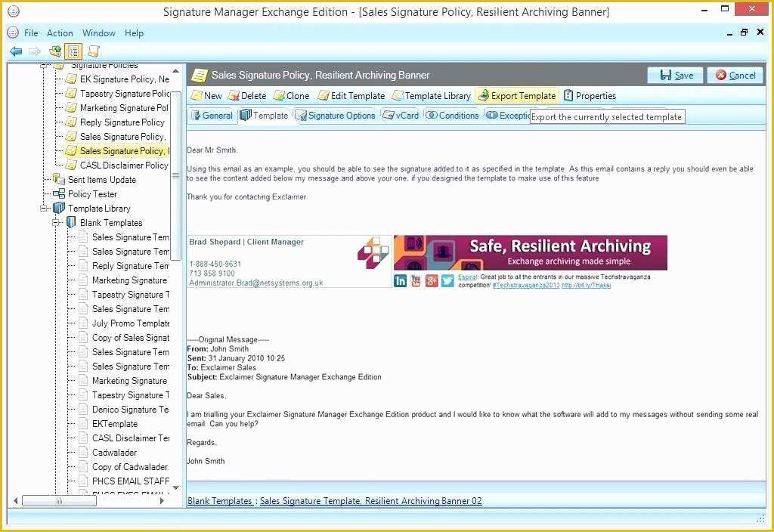Select EKTemplate in tree

click(x=109, y=423)
